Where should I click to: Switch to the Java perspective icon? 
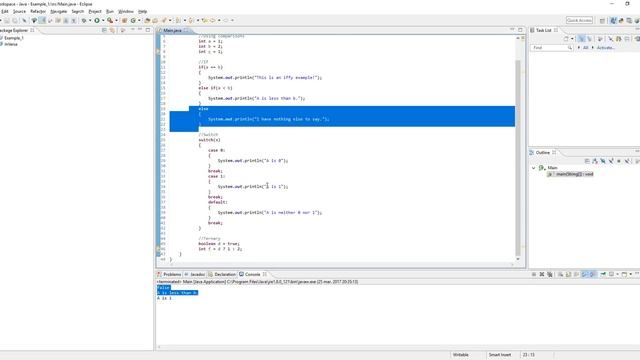(x=613, y=20)
